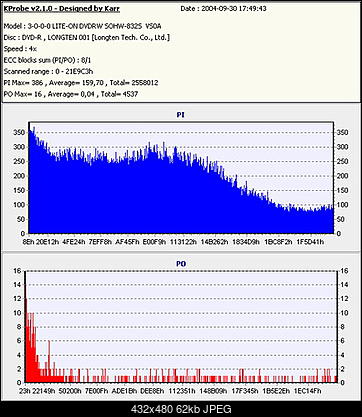
Task: Click the 112351h label on PO x-axis
Action: pyautogui.click(x=181, y=391)
